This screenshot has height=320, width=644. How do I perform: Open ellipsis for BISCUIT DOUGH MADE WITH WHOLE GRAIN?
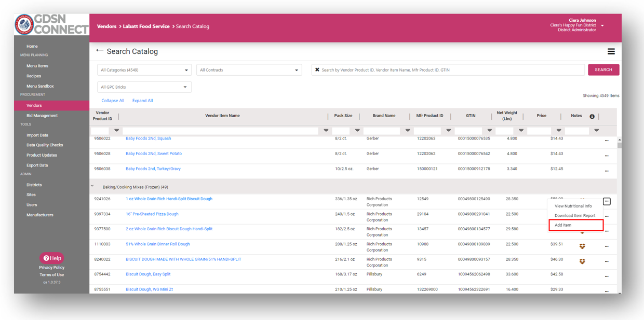click(607, 261)
